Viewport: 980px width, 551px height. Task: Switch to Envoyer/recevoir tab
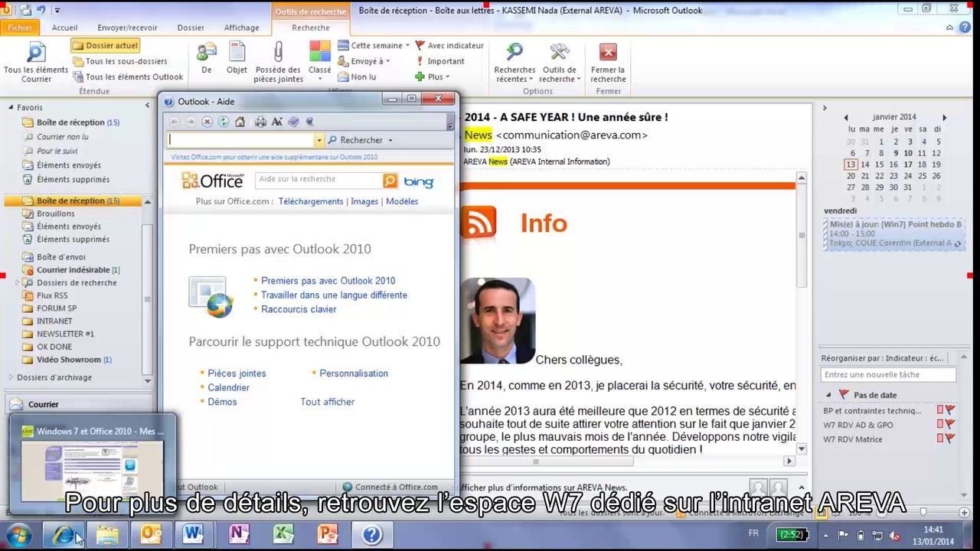127,28
